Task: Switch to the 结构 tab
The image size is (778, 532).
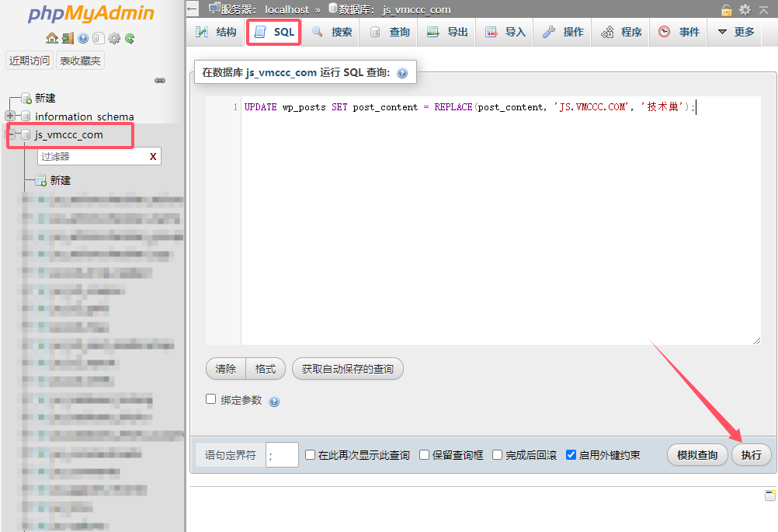Action: pyautogui.click(x=217, y=32)
